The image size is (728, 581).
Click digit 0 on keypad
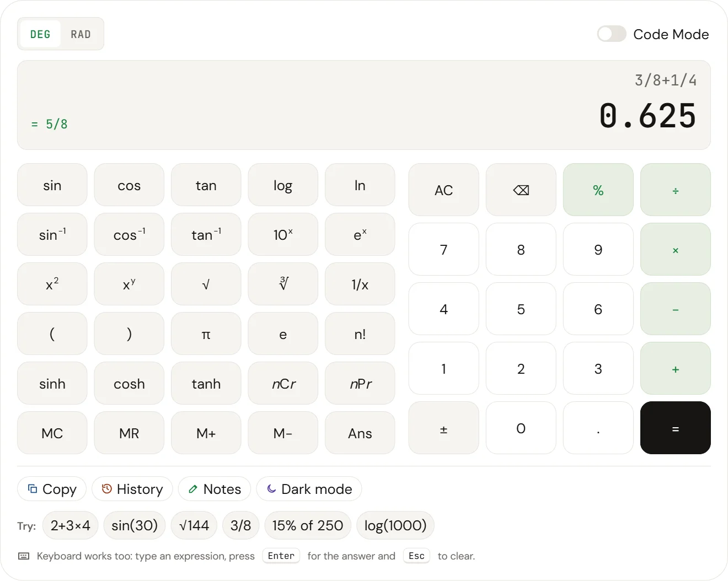[x=521, y=428]
